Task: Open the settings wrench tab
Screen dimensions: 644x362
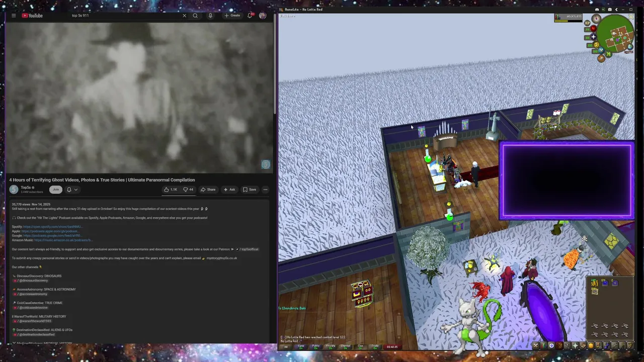Action: [x=614, y=345]
